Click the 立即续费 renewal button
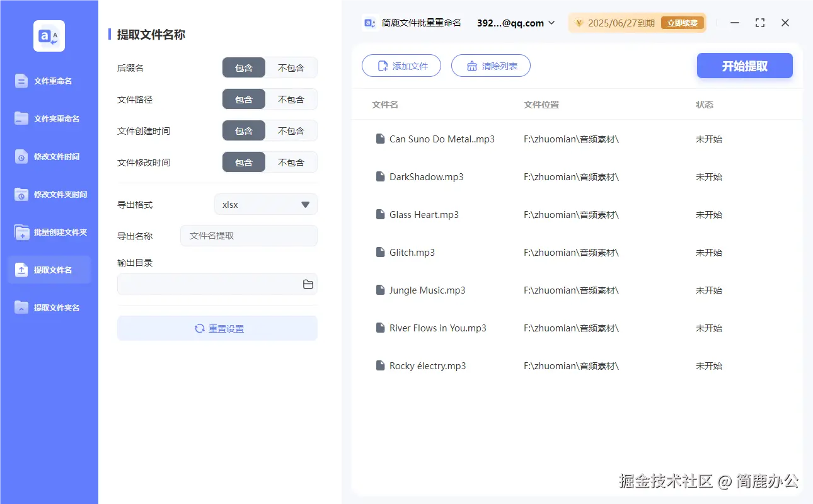 point(682,23)
